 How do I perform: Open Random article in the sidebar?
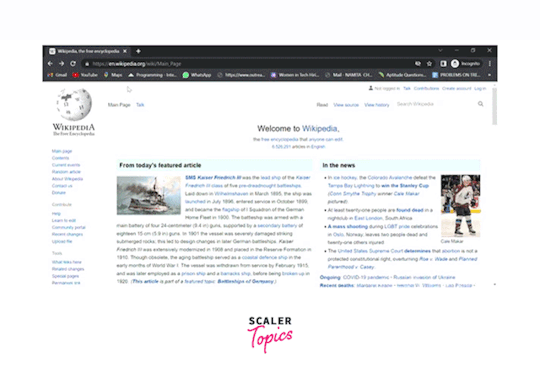(x=66, y=172)
